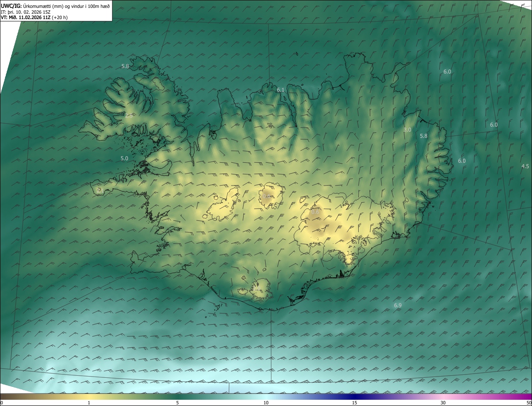This screenshot has width=532, height=406.
Task: Click the "(+20 h)" forecast offset text
Action: pyautogui.click(x=60, y=17)
